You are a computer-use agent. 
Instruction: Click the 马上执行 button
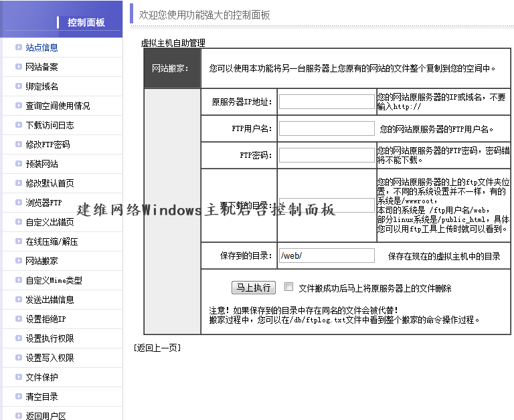pos(254,288)
